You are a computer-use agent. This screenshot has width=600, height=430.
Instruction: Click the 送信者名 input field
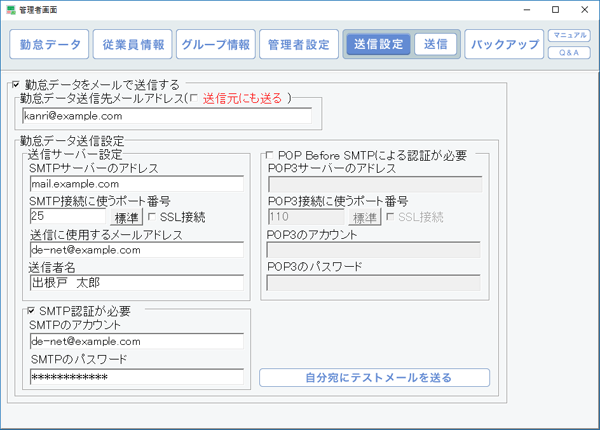point(136,282)
